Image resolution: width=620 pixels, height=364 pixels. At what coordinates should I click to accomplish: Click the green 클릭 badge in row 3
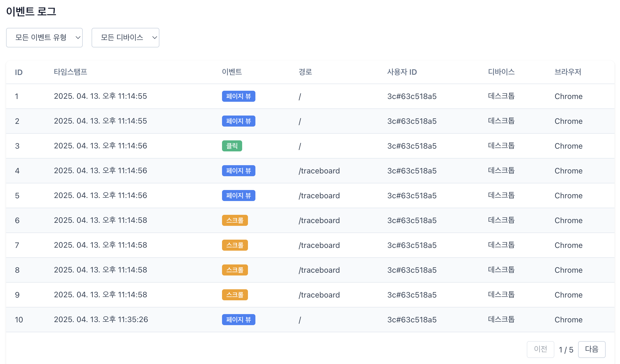[x=232, y=146]
